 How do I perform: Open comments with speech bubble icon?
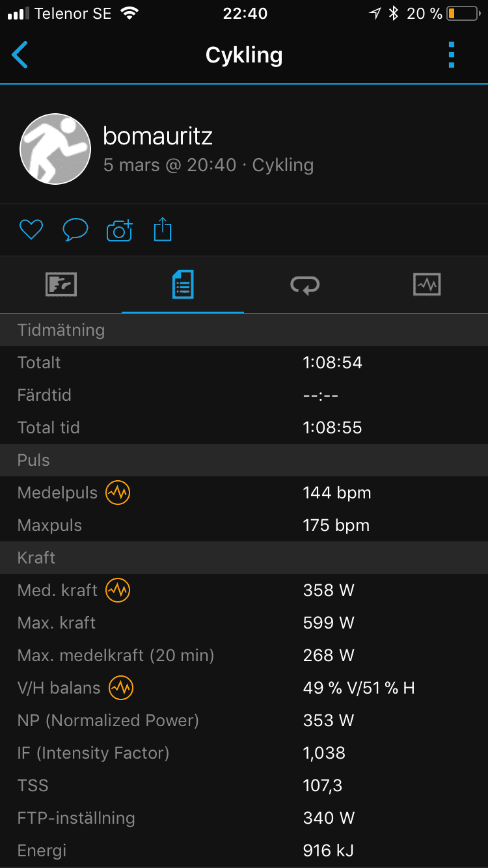click(x=75, y=230)
